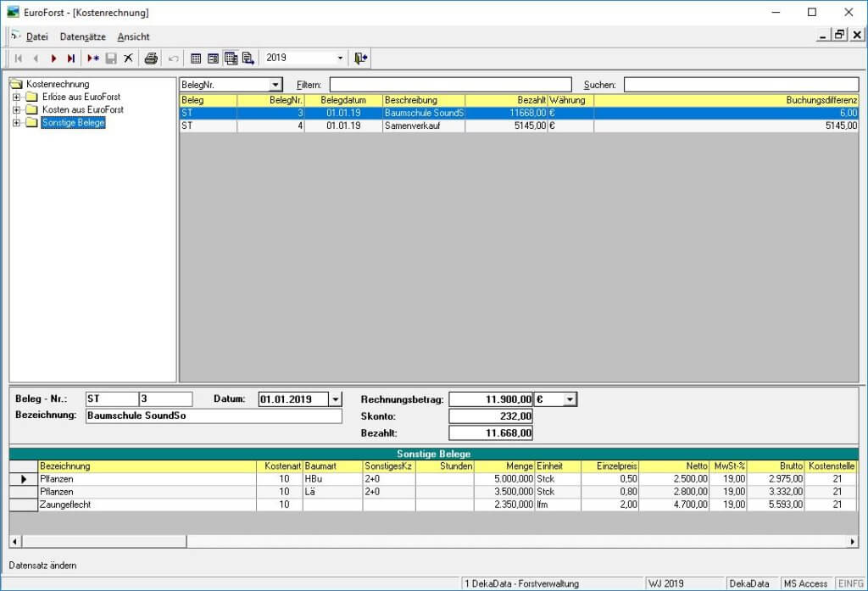Viewport: 868px width, 591px height.
Task: Click the Zaungeflecht cell
Action: [x=147, y=505]
